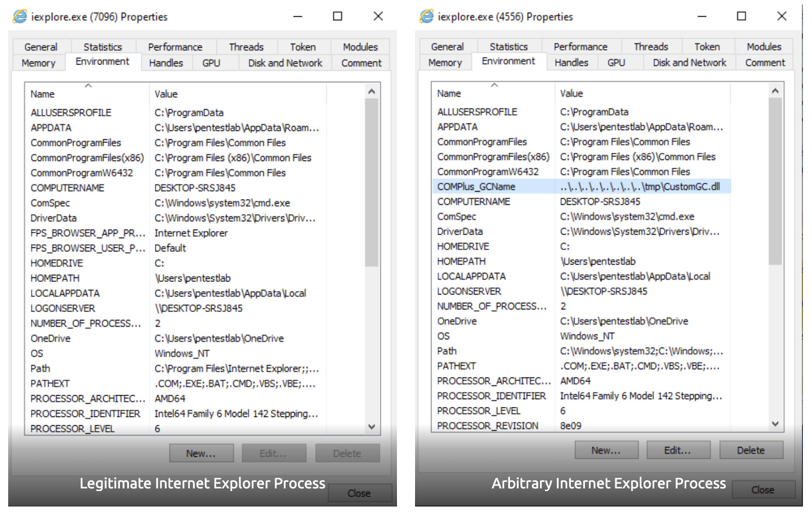812x512 pixels.
Task: Open Comment tab in 4556 Properties window
Action: point(765,62)
